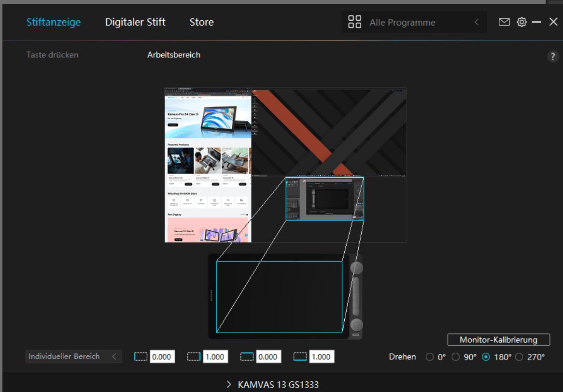This screenshot has height=392, width=563.
Task: Open the Store tab
Action: coord(201,22)
